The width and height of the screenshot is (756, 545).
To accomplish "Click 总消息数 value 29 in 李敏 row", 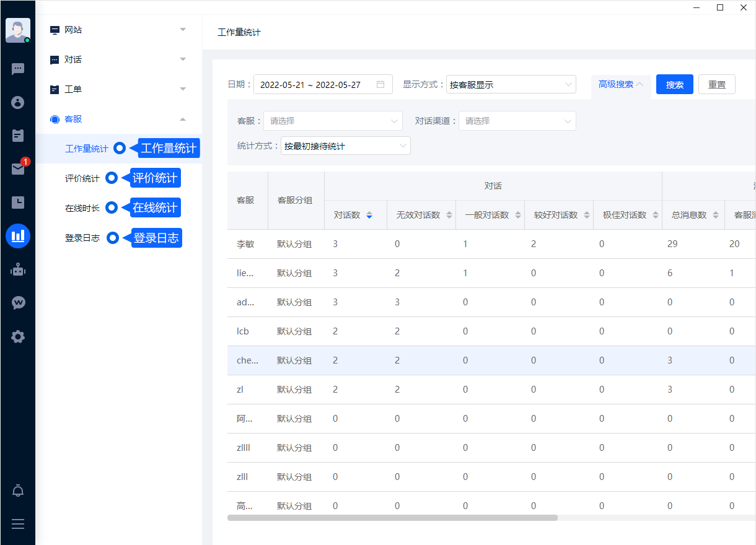I will [x=672, y=244].
